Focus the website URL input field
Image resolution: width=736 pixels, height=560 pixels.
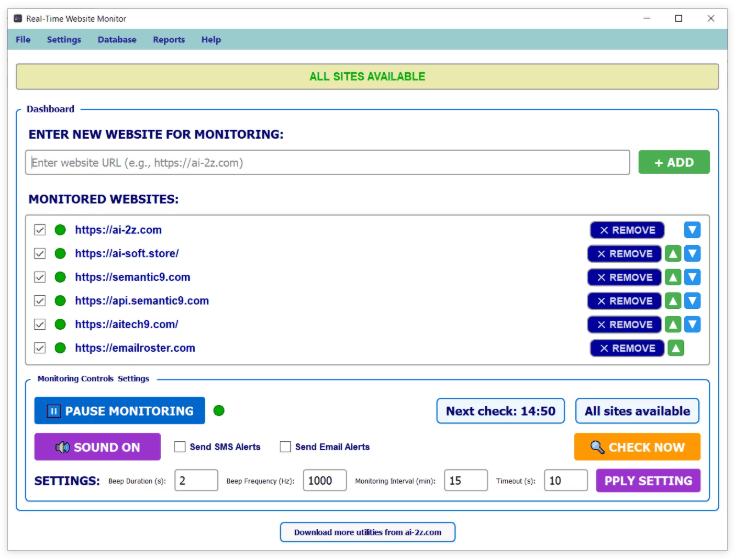coord(328,162)
